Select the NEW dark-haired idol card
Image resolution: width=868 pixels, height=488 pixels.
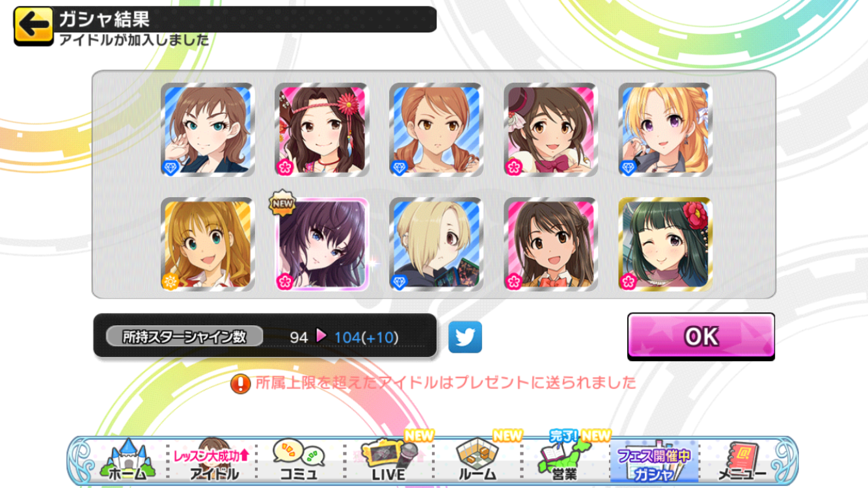tap(321, 244)
